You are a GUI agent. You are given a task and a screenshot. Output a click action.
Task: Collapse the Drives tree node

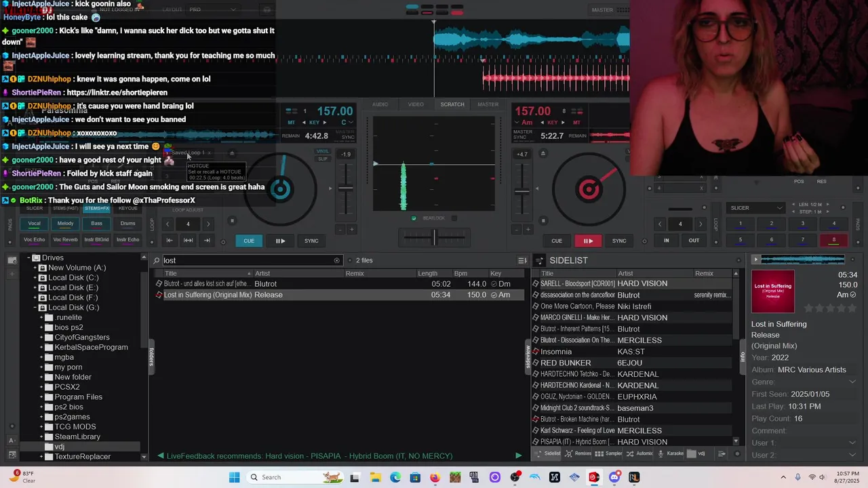coord(28,258)
